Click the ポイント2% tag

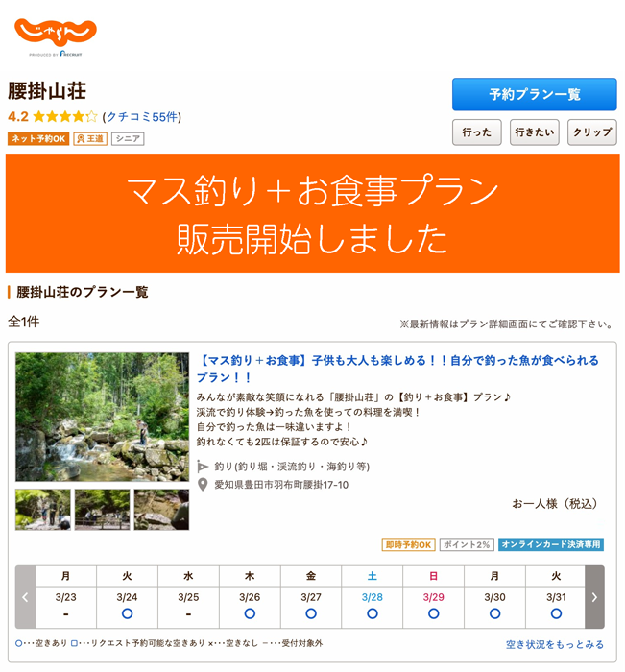[x=467, y=544]
